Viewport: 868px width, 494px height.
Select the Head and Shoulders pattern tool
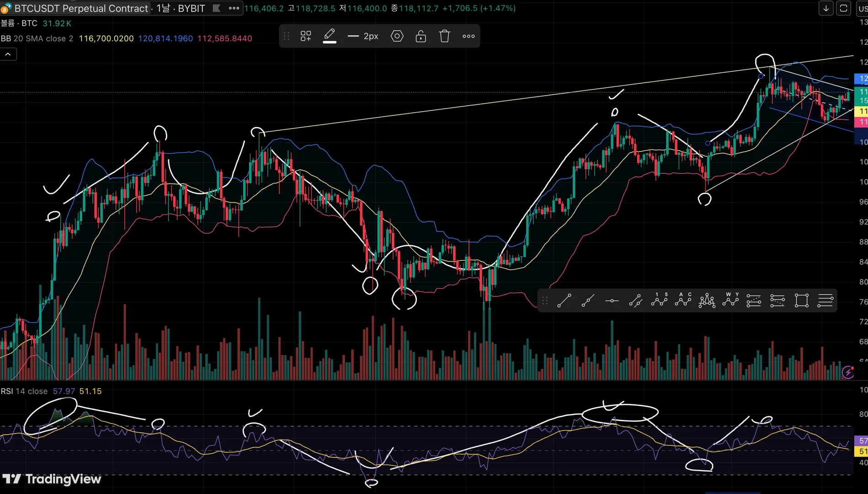tap(707, 301)
